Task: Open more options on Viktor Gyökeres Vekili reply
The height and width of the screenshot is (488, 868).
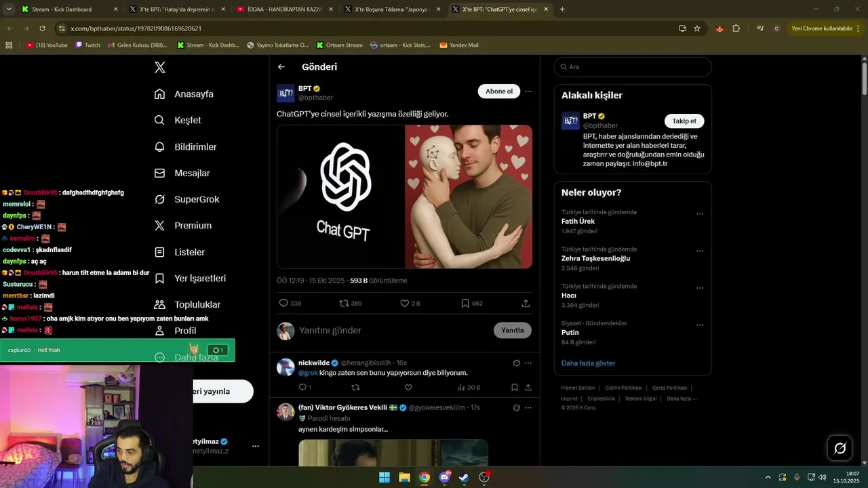Action: (528, 407)
